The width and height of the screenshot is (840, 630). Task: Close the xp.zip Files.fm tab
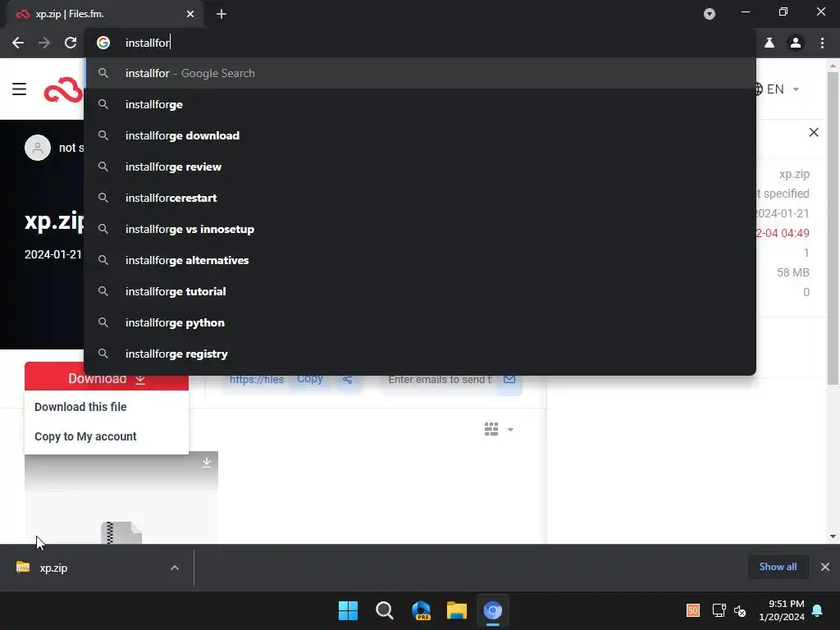point(190,15)
